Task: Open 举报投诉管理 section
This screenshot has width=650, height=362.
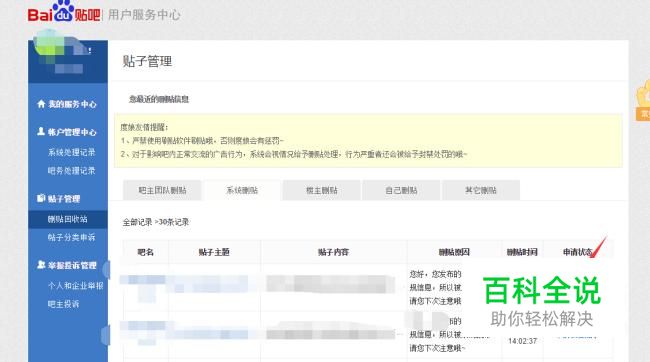Action: point(72,265)
